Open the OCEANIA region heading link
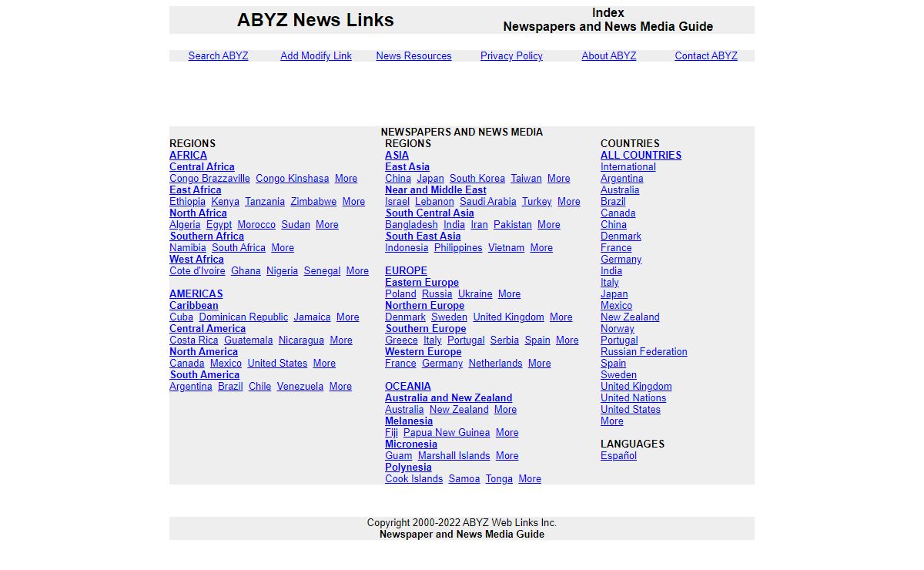Screen dimensions: 924x570 408,386
